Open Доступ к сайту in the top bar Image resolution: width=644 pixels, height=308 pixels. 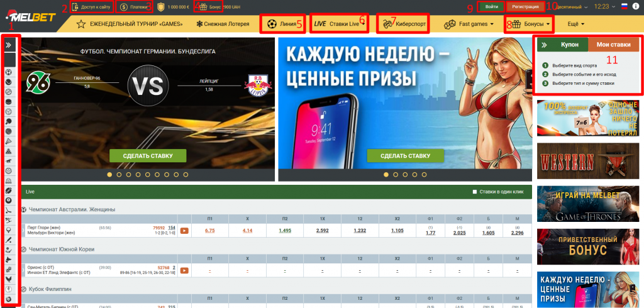91,7
